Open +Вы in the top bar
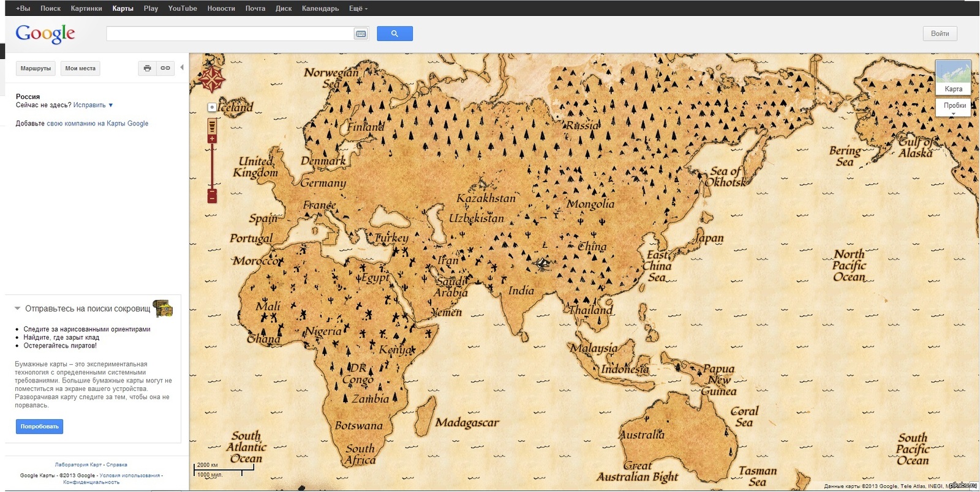Viewport: 980px width, 492px height. [x=23, y=9]
